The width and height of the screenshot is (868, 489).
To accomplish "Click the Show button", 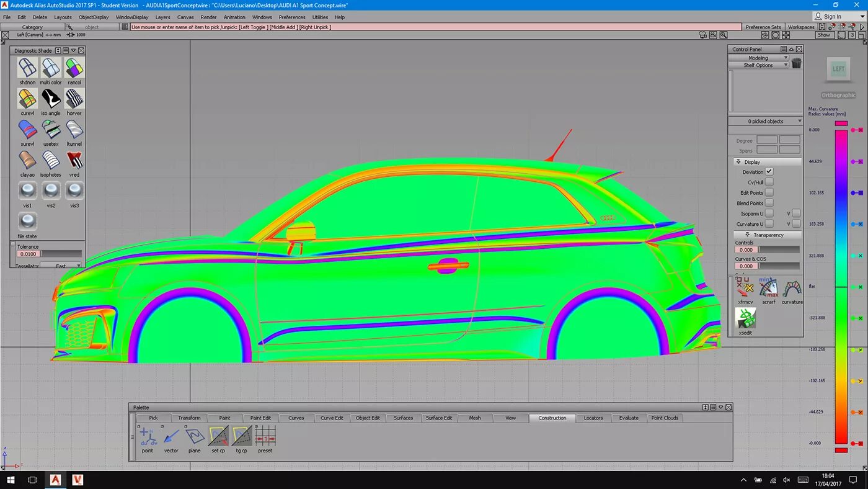I will pos(823,35).
